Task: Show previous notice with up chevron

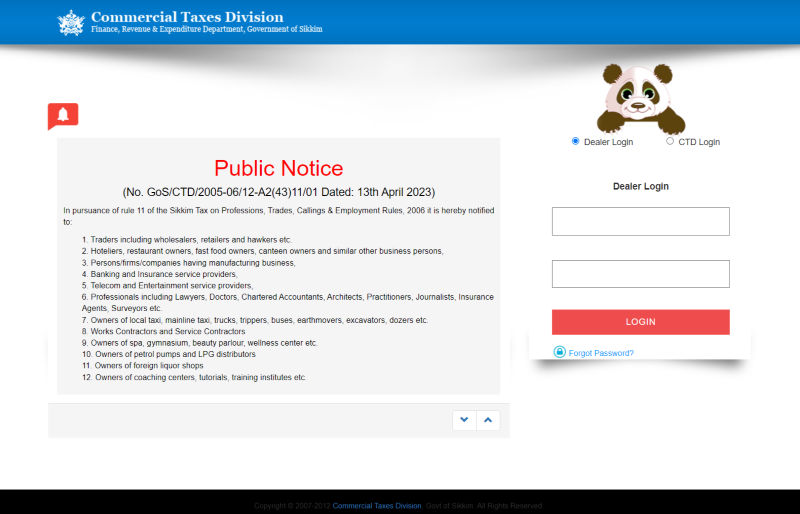Action: 488,420
